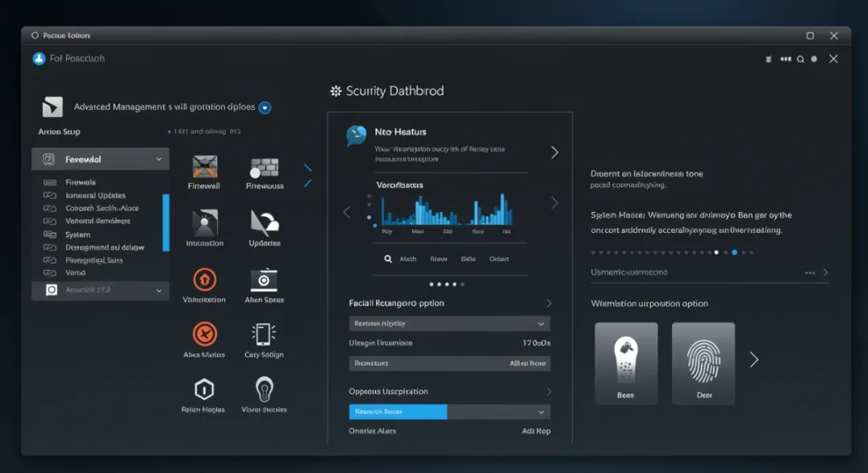Viewport: 868px width, 473px height.
Task: Click the small bar icon in top toolbar
Action: point(768,59)
